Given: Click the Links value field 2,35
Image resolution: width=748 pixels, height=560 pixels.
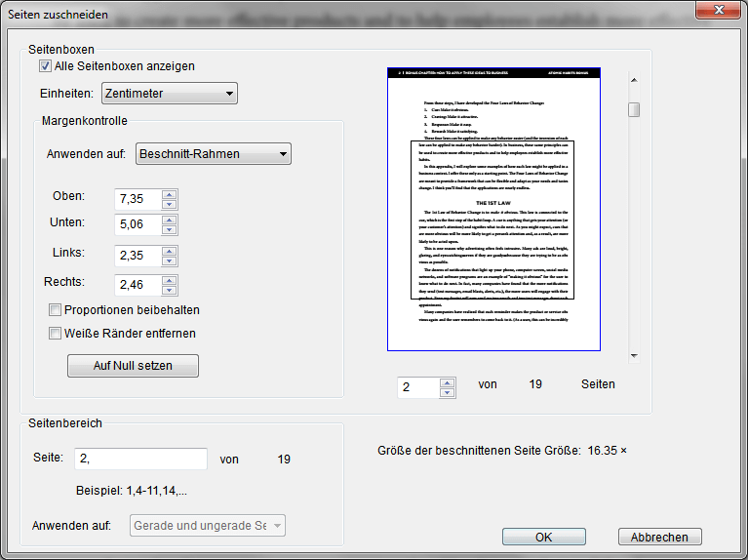Looking at the screenshot, I should (138, 256).
